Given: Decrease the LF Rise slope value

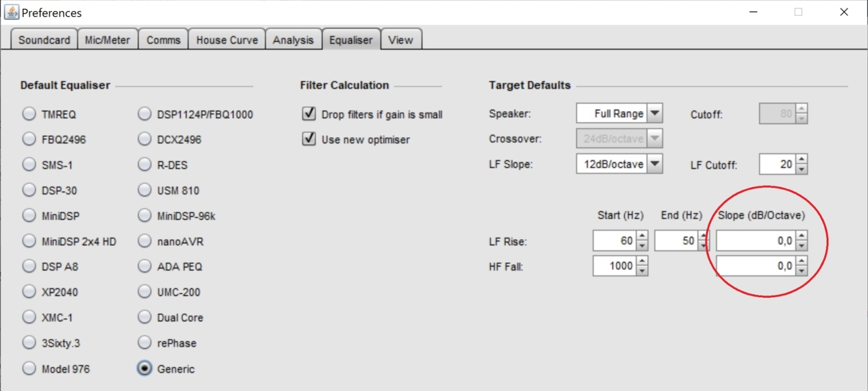Looking at the screenshot, I should 802,246.
